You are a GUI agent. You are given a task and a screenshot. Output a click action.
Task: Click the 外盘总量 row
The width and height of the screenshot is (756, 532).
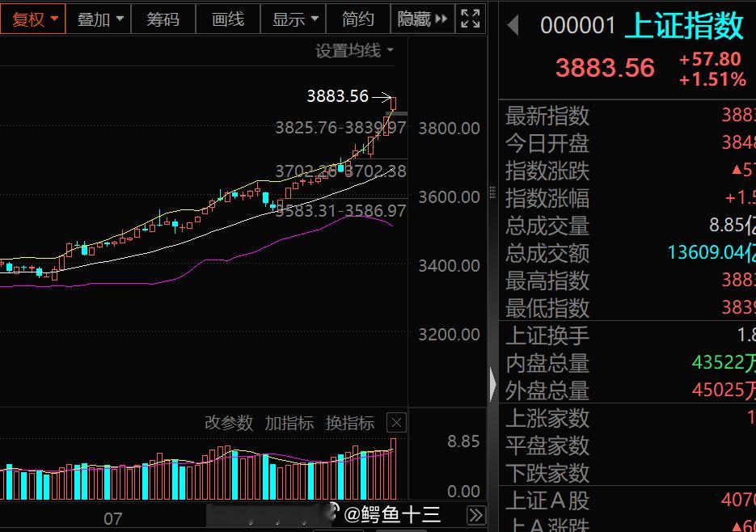[627, 391]
